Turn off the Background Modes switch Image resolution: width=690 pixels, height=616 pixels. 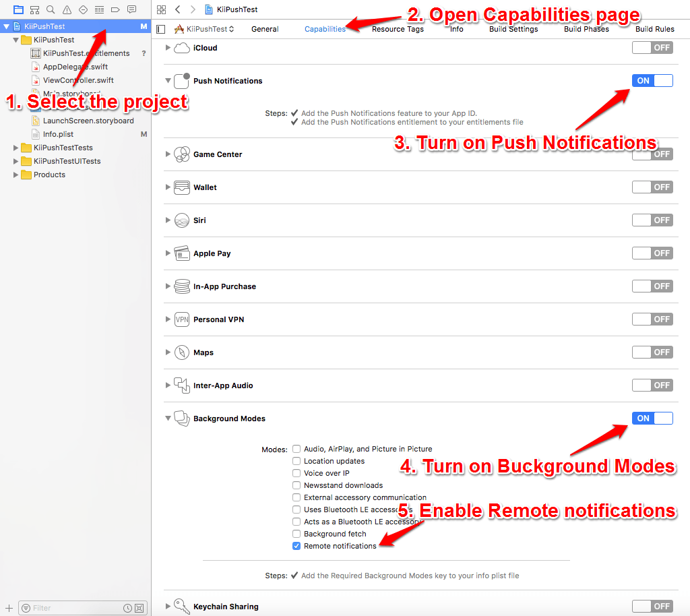click(652, 418)
